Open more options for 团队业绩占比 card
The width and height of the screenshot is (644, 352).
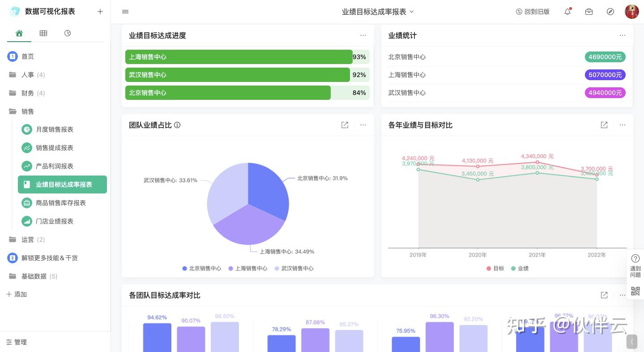[363, 125]
